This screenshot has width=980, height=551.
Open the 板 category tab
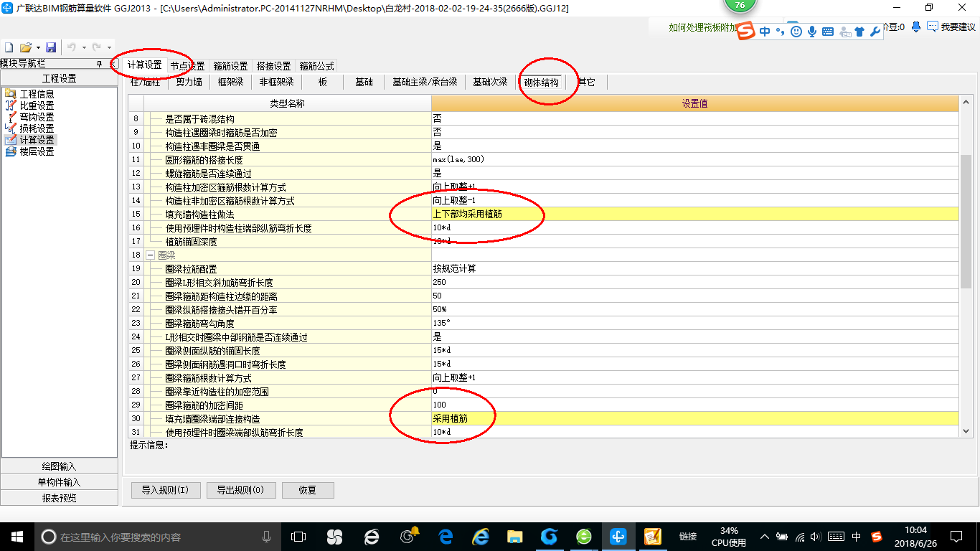[x=323, y=82]
